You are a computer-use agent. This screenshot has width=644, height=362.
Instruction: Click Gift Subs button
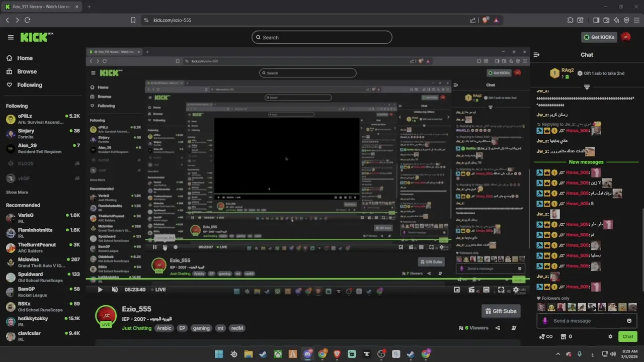pyautogui.click(x=501, y=311)
